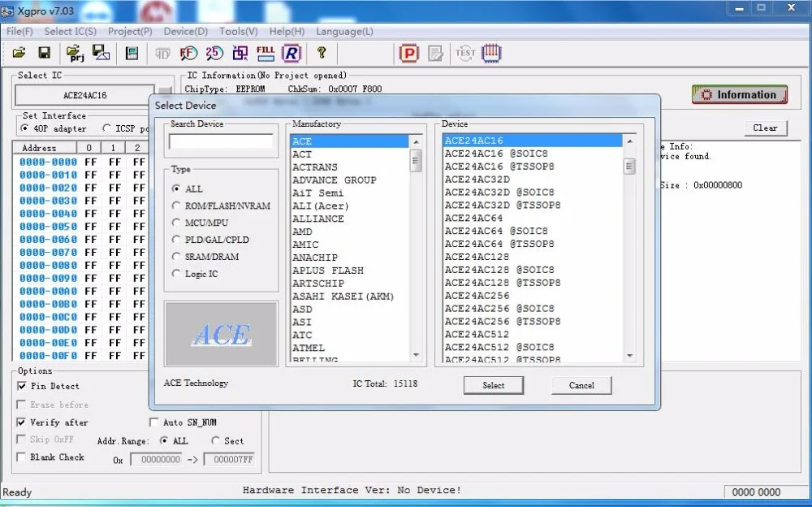Screen dimensions: 812x507
Task: Select PLD/GAL/CPLD type radio button
Action: click(176, 240)
